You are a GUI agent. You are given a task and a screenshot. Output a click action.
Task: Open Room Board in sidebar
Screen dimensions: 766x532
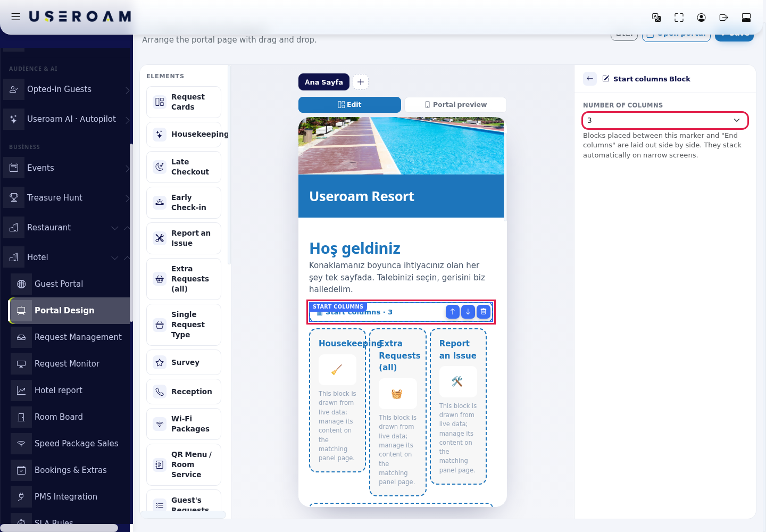click(69, 417)
